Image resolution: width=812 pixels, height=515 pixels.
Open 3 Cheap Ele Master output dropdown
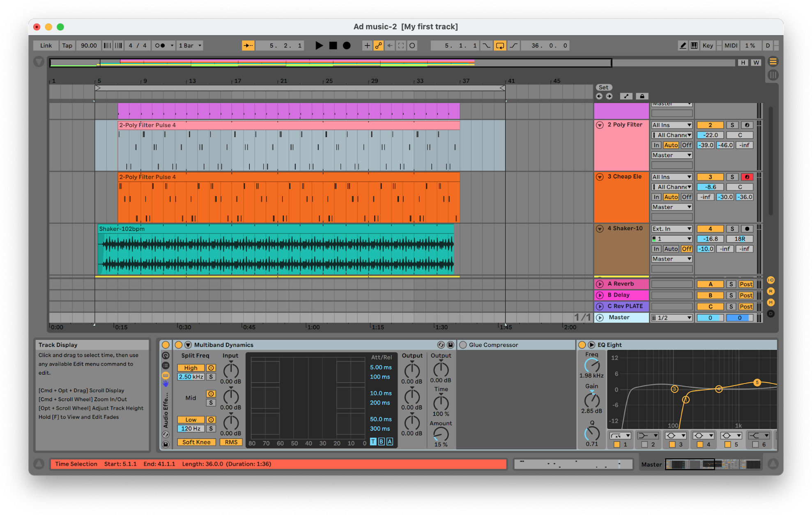coord(672,207)
